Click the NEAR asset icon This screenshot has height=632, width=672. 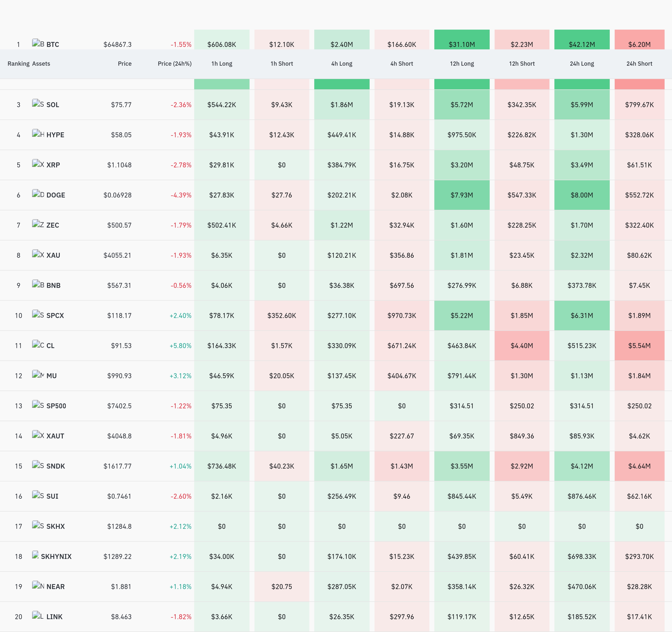point(38,585)
